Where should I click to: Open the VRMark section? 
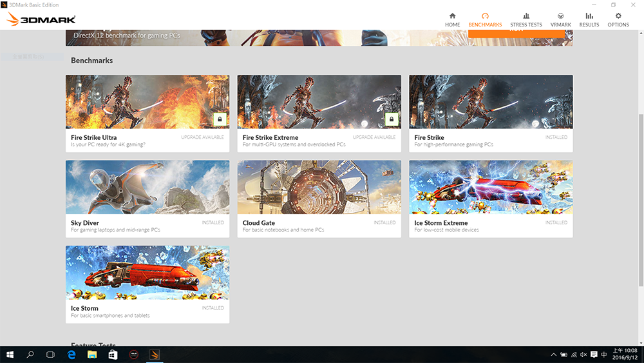(561, 20)
